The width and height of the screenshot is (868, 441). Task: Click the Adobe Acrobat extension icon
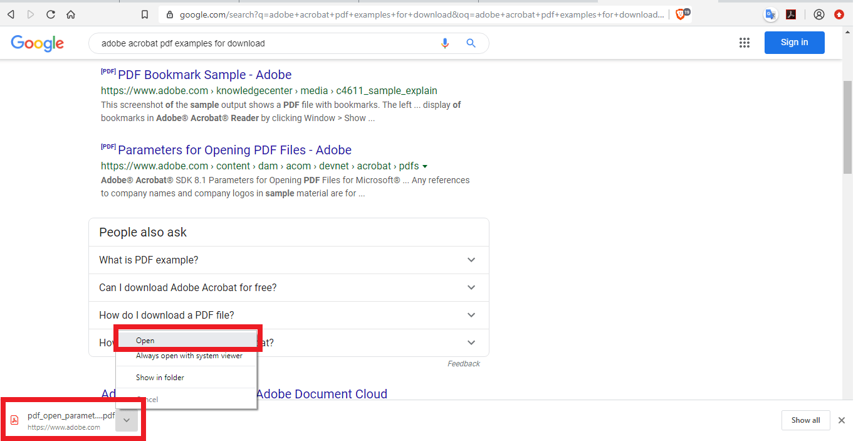click(791, 14)
